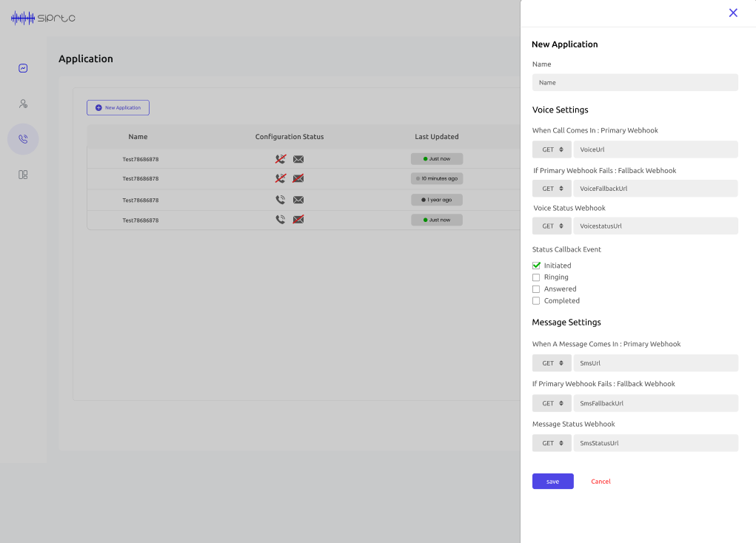Enable the Ringing status callback event

coord(535,277)
